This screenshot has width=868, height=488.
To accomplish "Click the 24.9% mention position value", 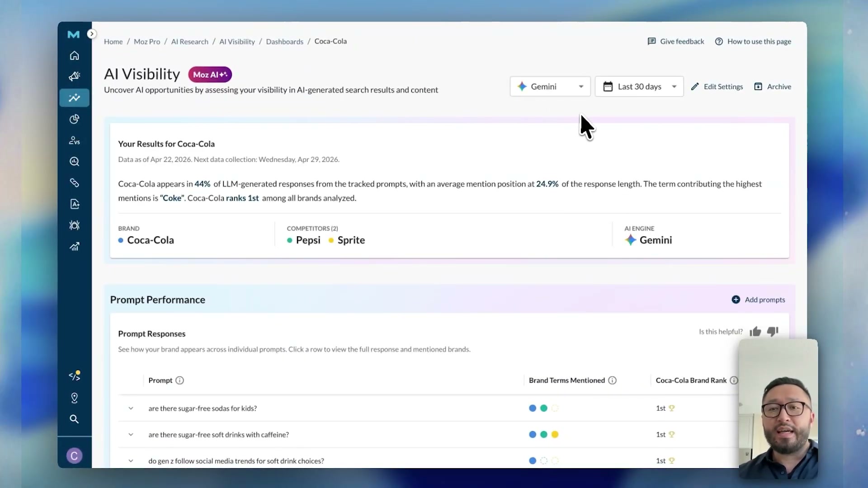I will pos(547,184).
